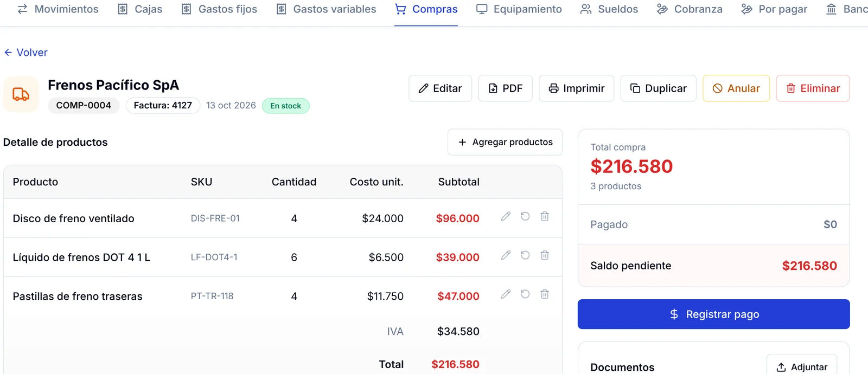Click the Pagado $0 value
This screenshot has height=374, width=868.
click(x=831, y=224)
